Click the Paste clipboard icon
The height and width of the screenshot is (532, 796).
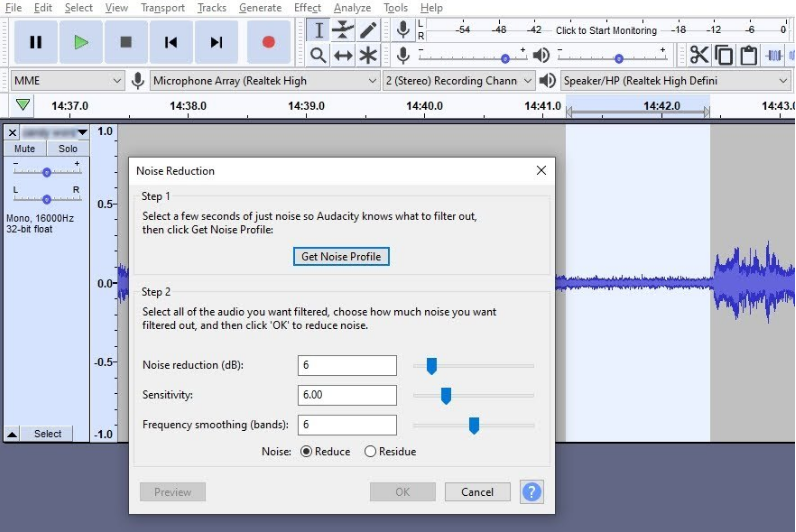[x=749, y=55]
